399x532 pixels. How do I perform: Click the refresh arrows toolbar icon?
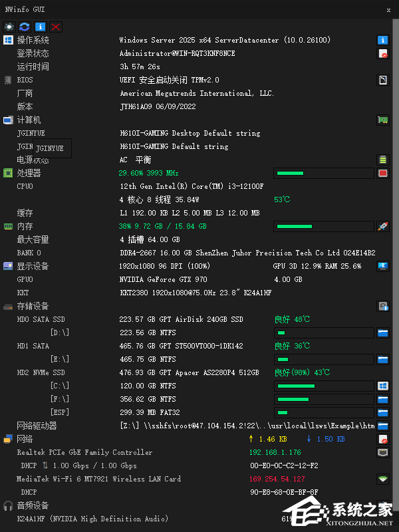click(25, 27)
